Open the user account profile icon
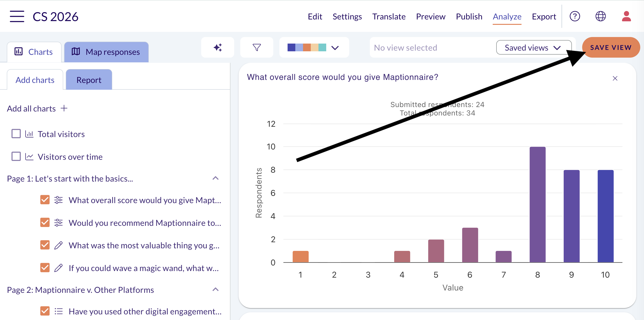Image resolution: width=644 pixels, height=320 pixels. point(626,16)
